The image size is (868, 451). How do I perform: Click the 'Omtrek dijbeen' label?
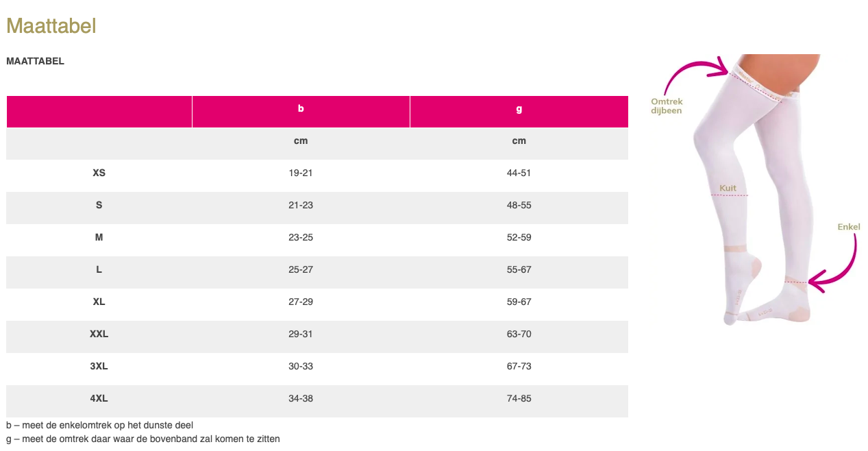(x=666, y=106)
